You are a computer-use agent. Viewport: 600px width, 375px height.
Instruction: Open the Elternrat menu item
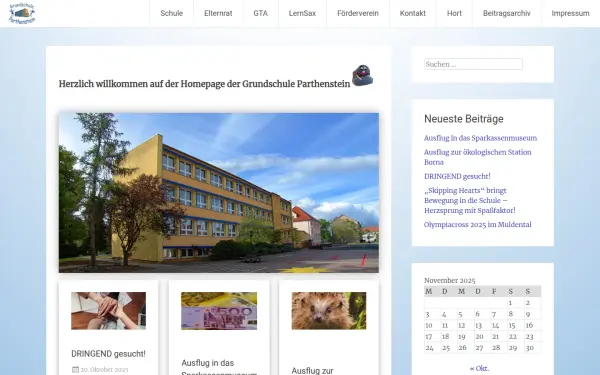(x=218, y=13)
